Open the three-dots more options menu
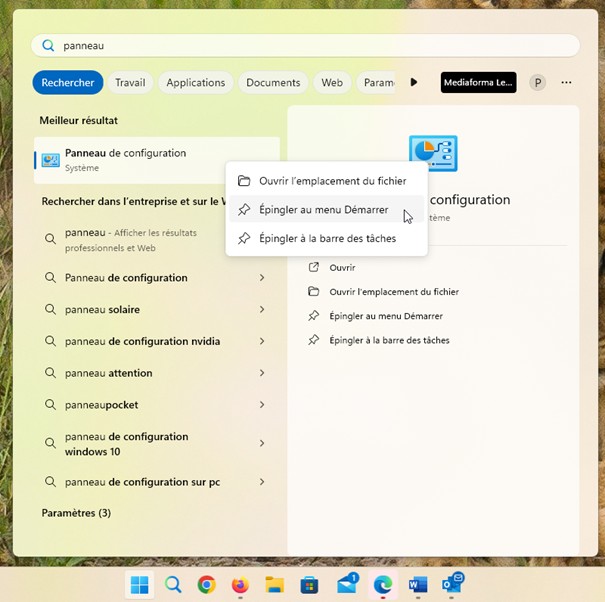The height and width of the screenshot is (602, 605). [566, 82]
